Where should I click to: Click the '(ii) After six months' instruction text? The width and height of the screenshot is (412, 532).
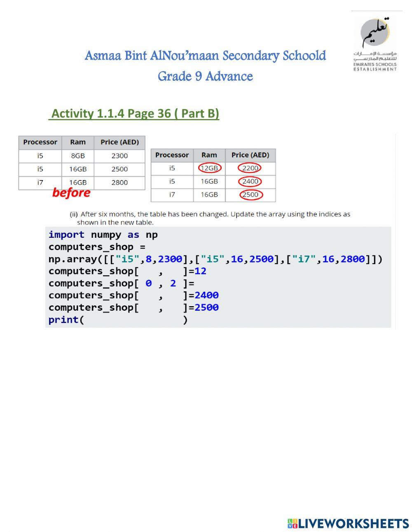pos(210,218)
